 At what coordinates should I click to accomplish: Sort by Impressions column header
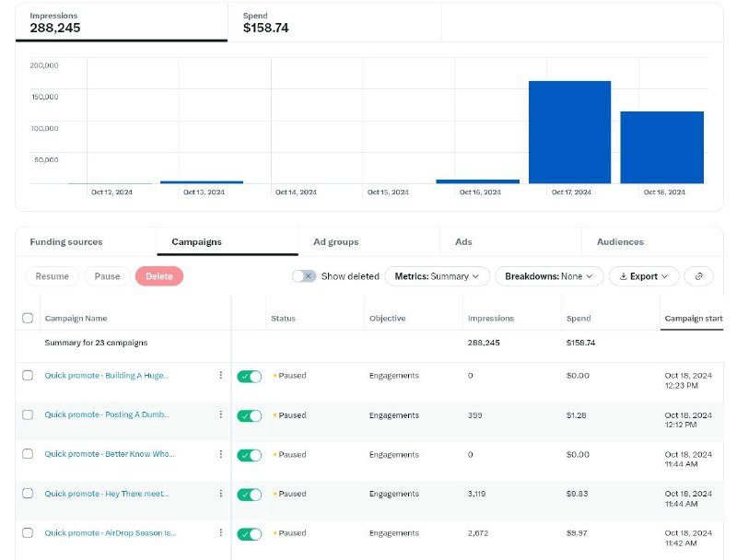click(491, 318)
